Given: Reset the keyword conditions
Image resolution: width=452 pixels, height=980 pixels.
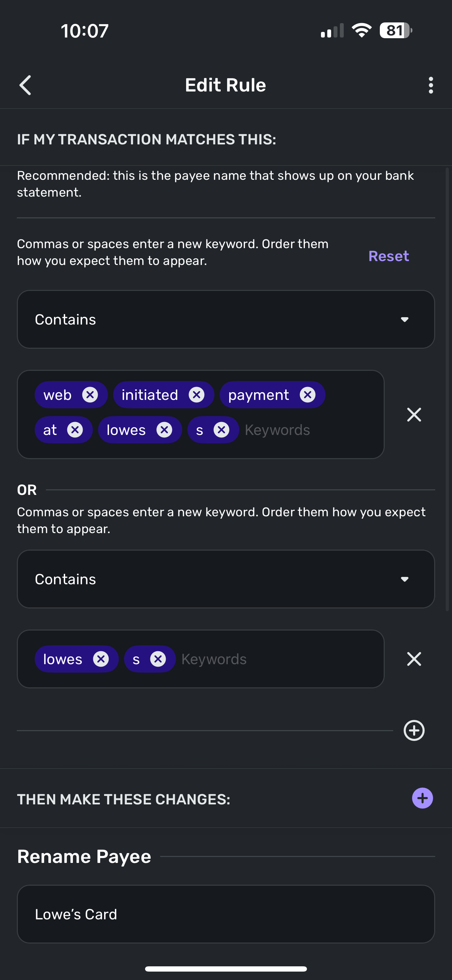Looking at the screenshot, I should tap(389, 256).
